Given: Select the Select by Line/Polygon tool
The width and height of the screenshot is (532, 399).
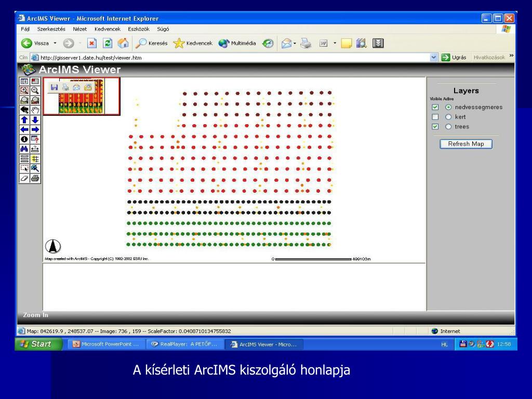Looking at the screenshot, I should (x=35, y=168).
